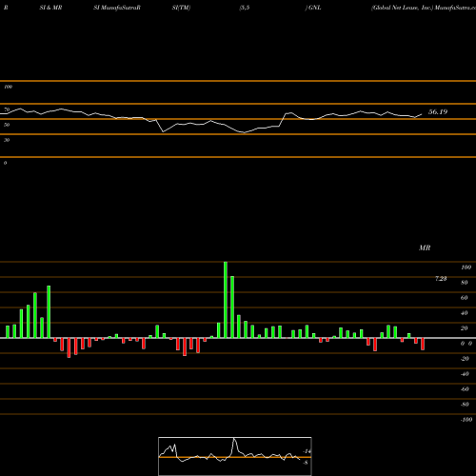Click the 'SI & MR' header text
This screenshot has height=476, width=476.
point(50,8)
